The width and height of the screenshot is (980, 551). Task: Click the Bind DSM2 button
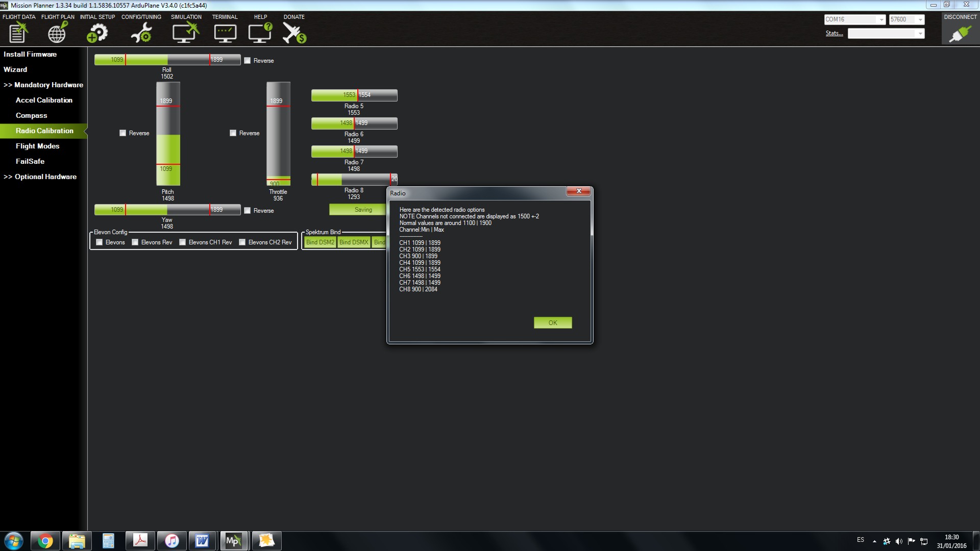coord(320,242)
